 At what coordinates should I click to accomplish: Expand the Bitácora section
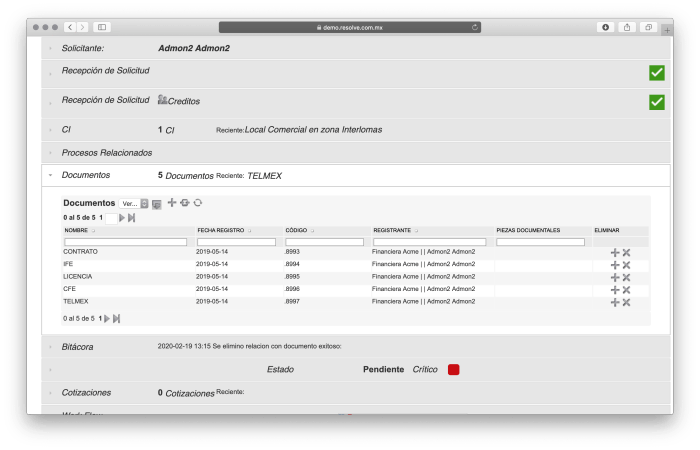click(x=50, y=346)
